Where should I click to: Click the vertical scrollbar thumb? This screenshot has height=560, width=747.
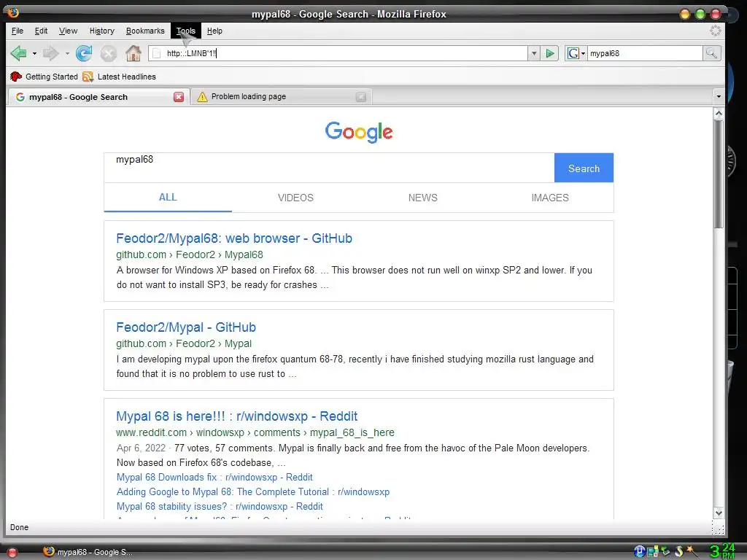719,174
